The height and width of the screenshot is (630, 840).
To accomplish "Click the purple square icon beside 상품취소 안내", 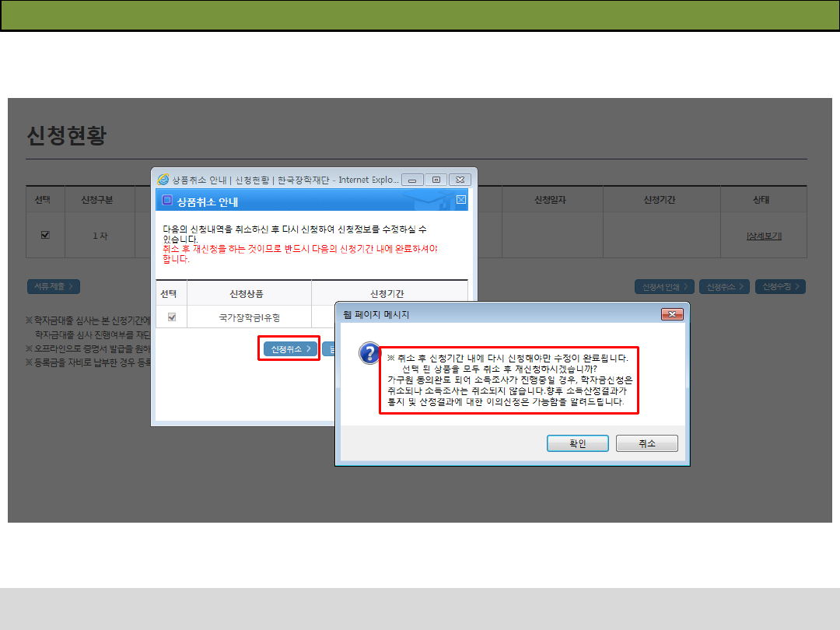I will tap(166, 201).
